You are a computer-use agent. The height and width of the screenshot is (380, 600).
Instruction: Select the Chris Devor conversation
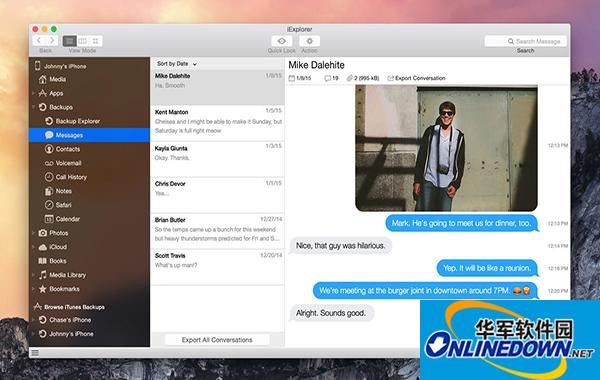point(218,195)
